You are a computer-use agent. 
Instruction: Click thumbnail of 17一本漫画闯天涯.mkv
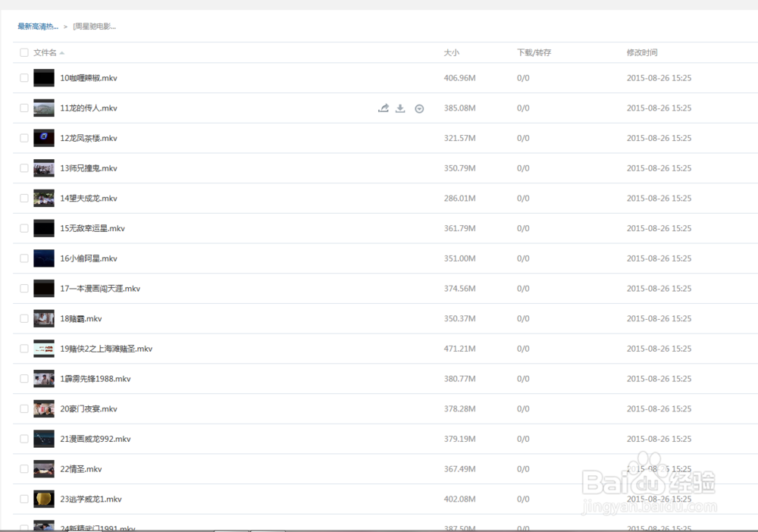(x=44, y=289)
